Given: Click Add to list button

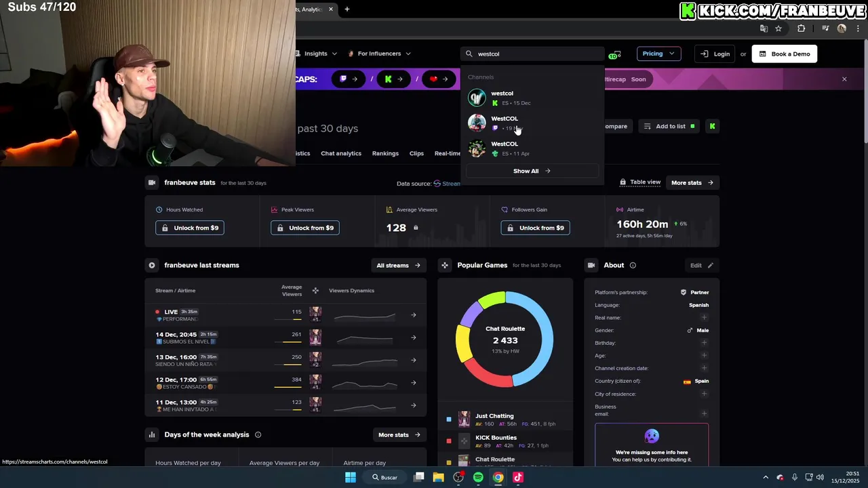Looking at the screenshot, I should click(x=669, y=126).
